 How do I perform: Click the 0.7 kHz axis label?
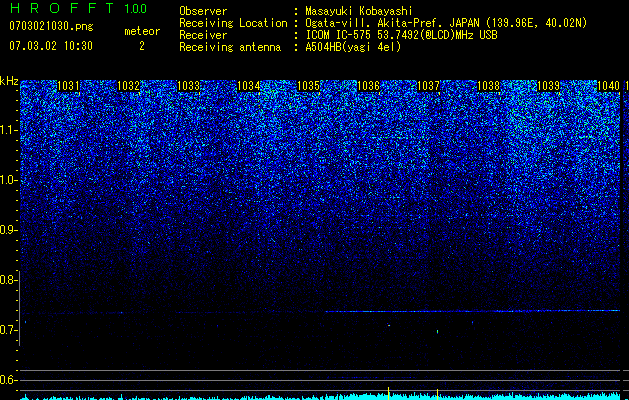(x=8, y=330)
